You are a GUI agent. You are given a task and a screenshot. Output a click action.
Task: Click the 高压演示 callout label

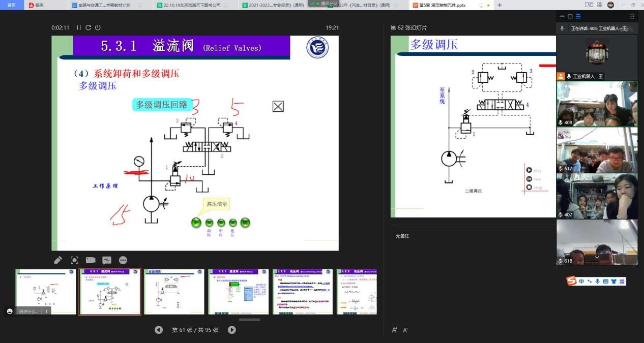coord(217,204)
